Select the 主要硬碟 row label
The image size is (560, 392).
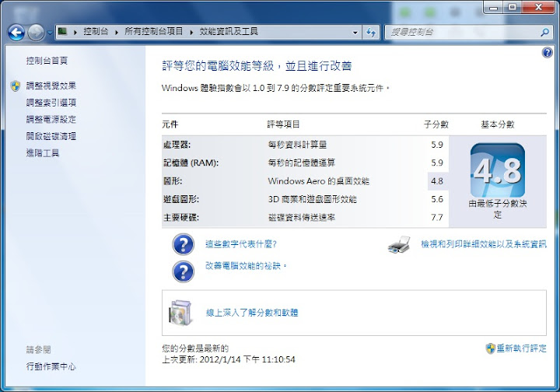[x=181, y=218]
